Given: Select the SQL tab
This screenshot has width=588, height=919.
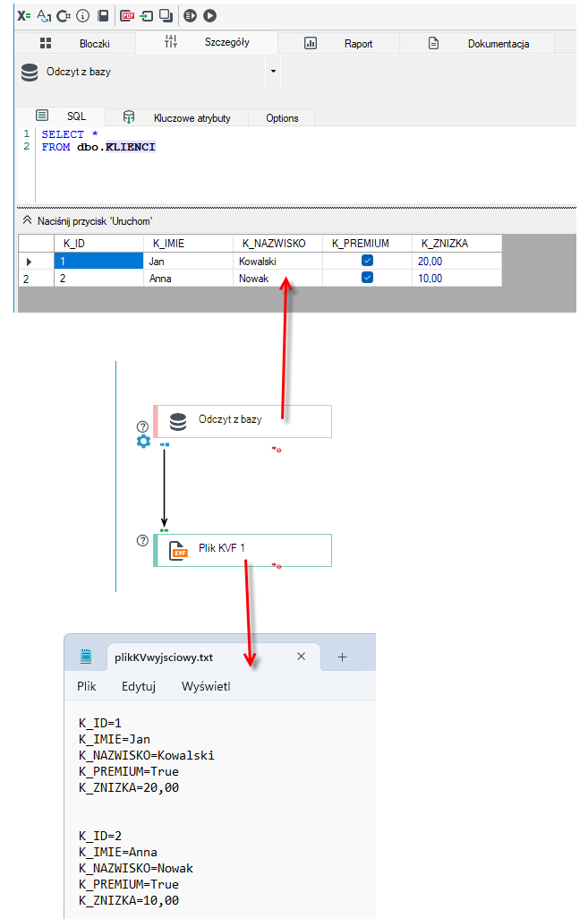Looking at the screenshot, I should (x=61, y=116).
